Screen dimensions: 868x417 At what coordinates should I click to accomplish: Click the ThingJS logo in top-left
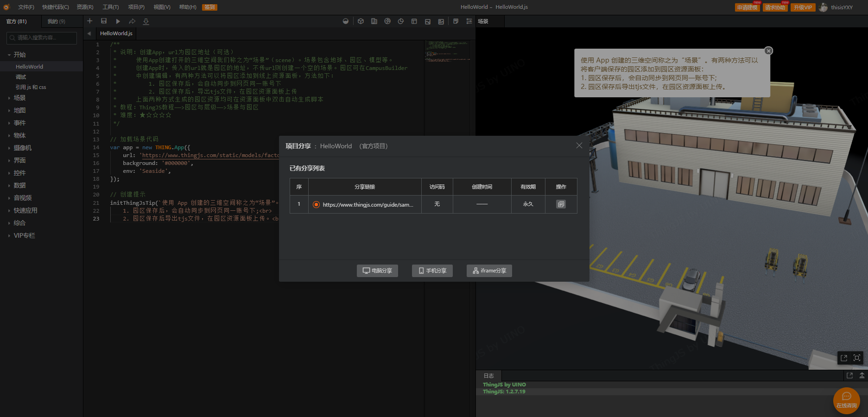pyautogui.click(x=6, y=7)
